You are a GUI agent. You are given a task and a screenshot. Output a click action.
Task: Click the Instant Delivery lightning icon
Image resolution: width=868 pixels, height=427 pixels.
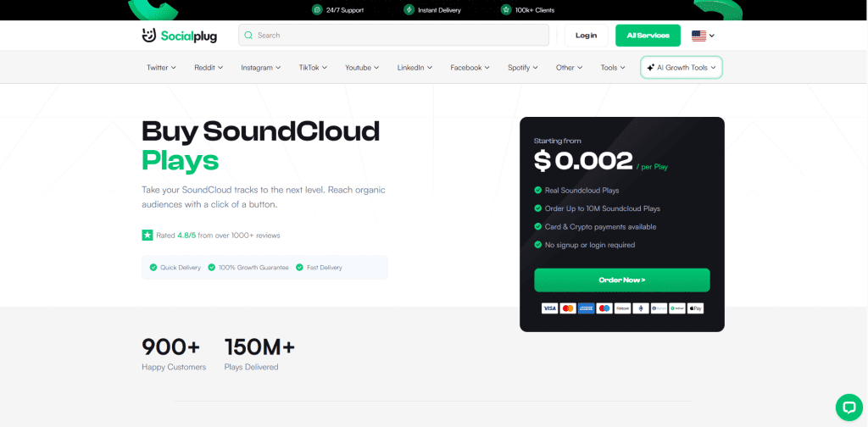pyautogui.click(x=409, y=9)
